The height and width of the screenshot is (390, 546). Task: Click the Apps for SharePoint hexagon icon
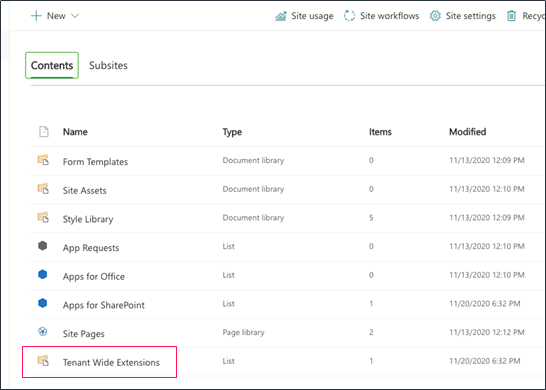pyautogui.click(x=42, y=303)
